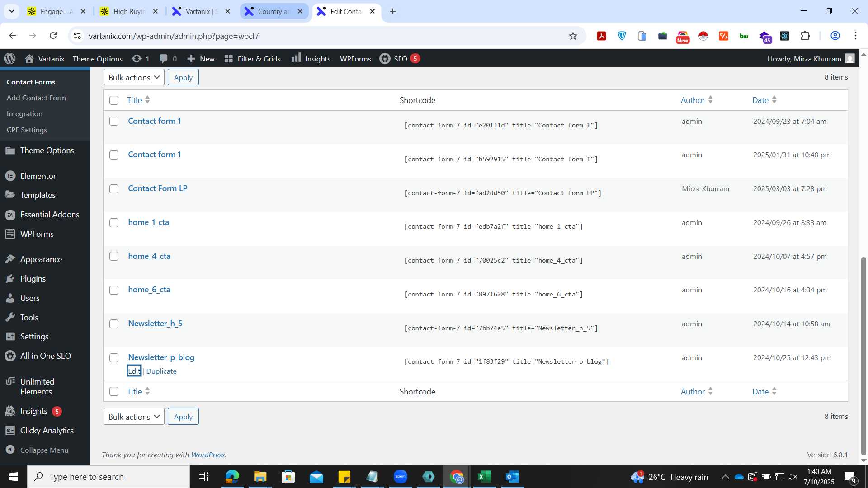This screenshot has width=868, height=488.
Task: Sort by Date in the table footer
Action: (764, 391)
